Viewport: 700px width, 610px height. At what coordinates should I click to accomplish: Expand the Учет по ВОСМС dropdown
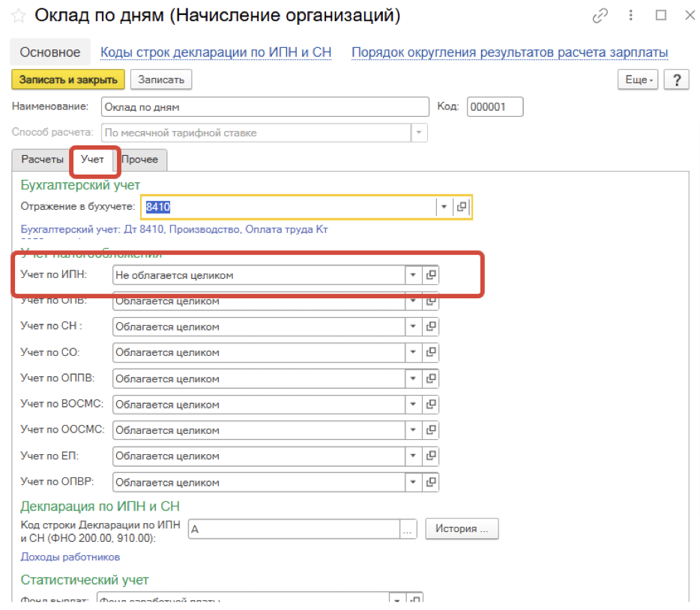pyautogui.click(x=412, y=405)
